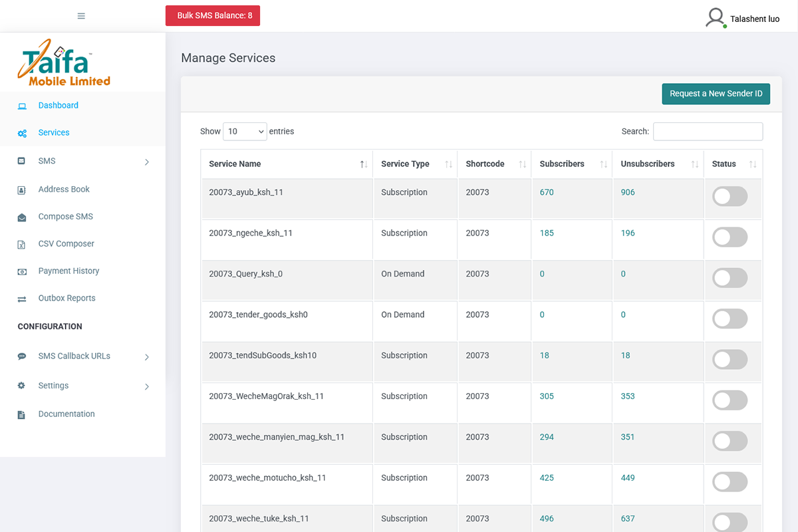Toggle status of 20073_Query_ksh_0 service
The image size is (798, 532).
(730, 277)
